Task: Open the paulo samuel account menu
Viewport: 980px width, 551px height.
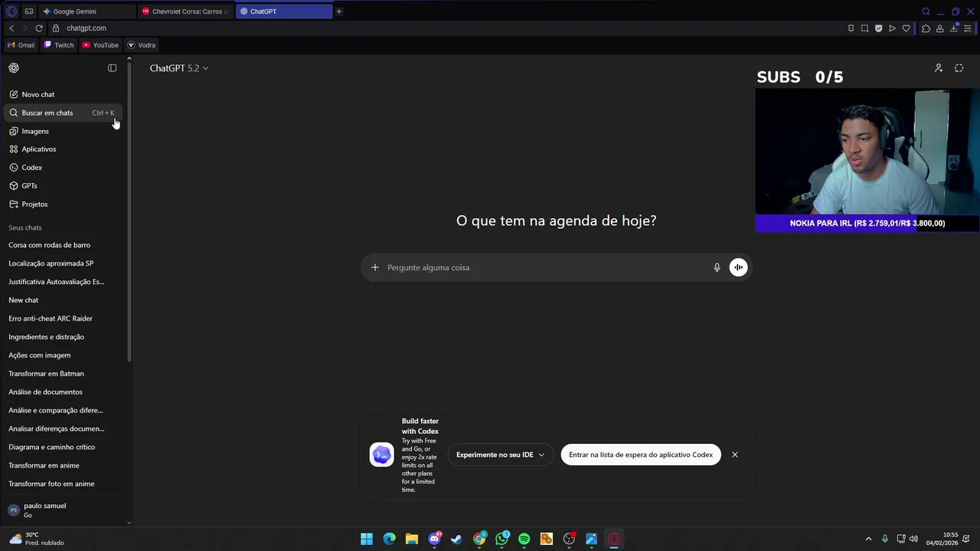Action: [x=63, y=510]
